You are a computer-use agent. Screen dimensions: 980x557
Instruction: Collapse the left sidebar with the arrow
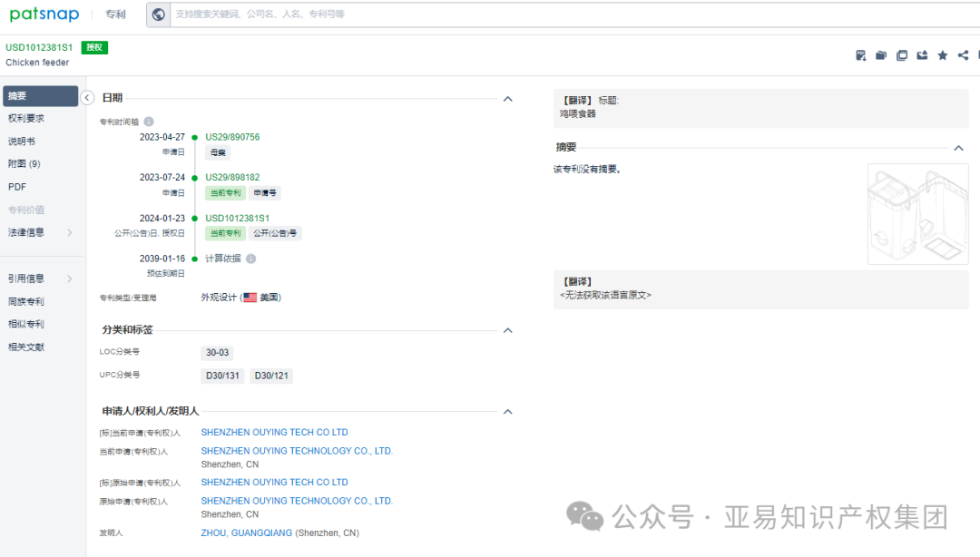coord(86,97)
